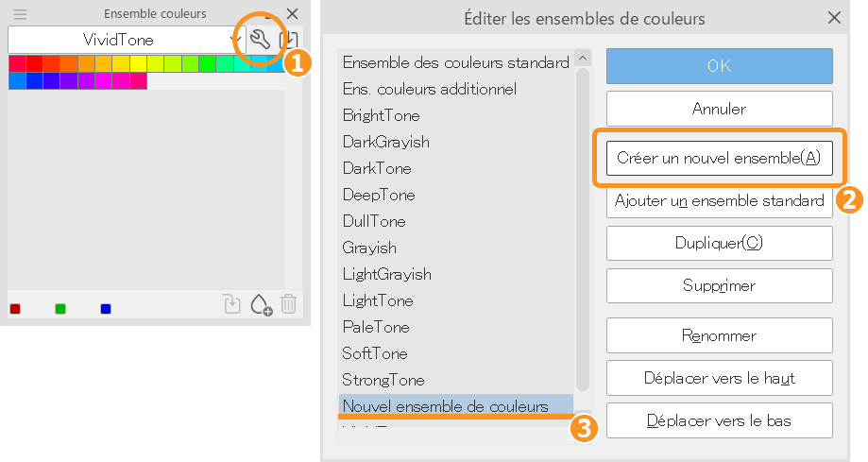The image size is (868, 462).
Task: Select Nouvel ensemble de couleurs entry
Action: tap(445, 406)
